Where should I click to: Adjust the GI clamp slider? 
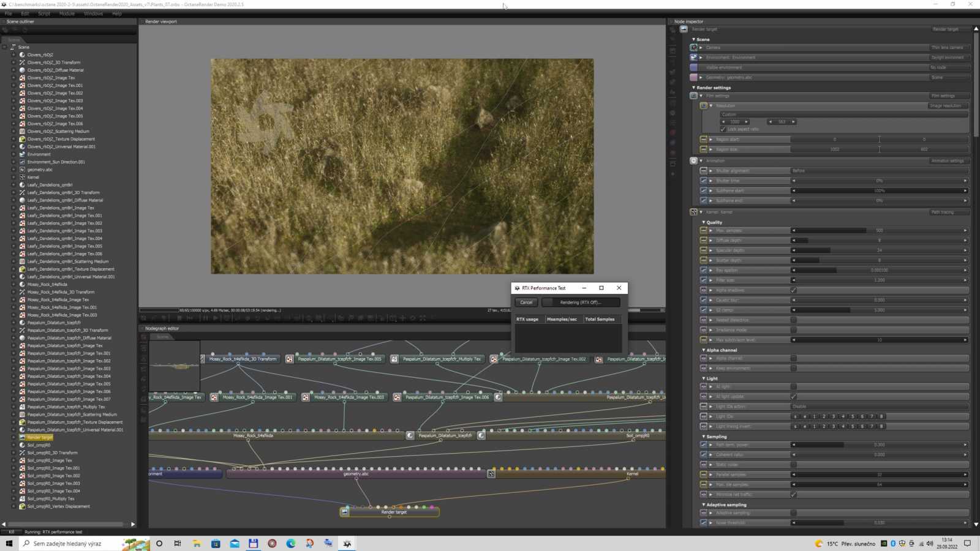[x=879, y=310]
